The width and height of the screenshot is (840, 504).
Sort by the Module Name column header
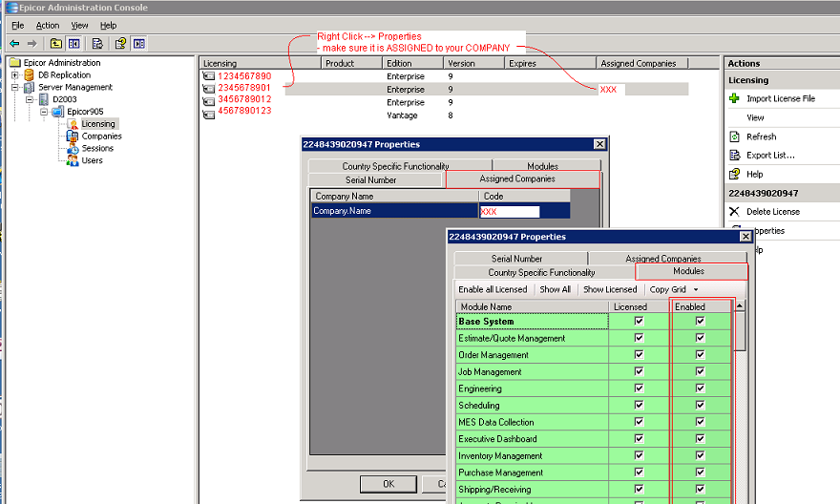(533, 307)
